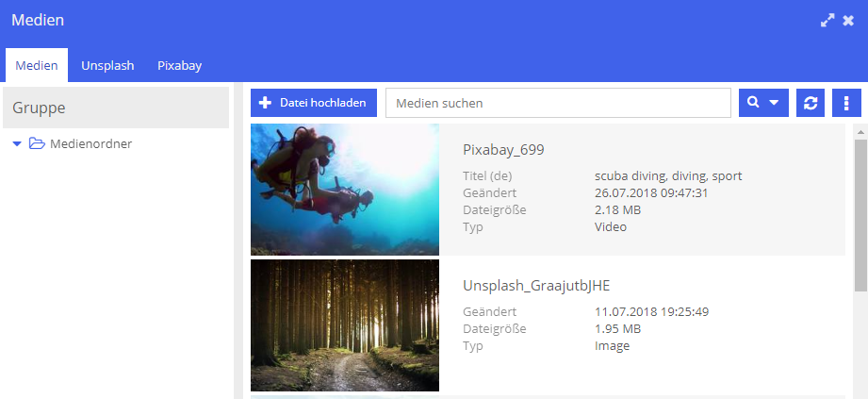Click the Unsplash_GraajutbJHE title

(x=536, y=286)
